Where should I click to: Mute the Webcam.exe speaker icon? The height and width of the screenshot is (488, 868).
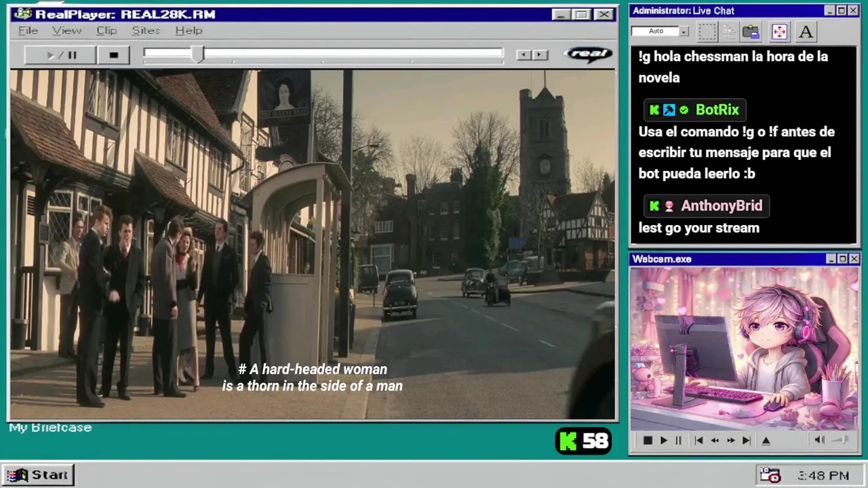click(x=819, y=440)
